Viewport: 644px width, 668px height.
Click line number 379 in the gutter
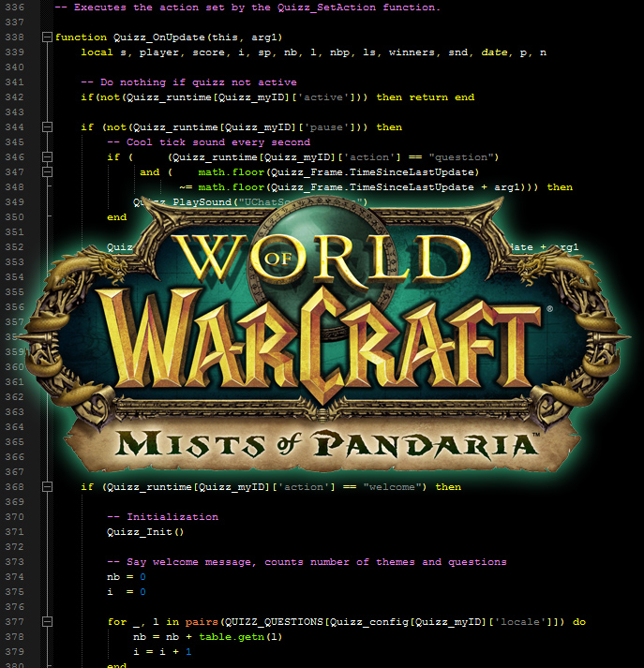click(x=14, y=652)
